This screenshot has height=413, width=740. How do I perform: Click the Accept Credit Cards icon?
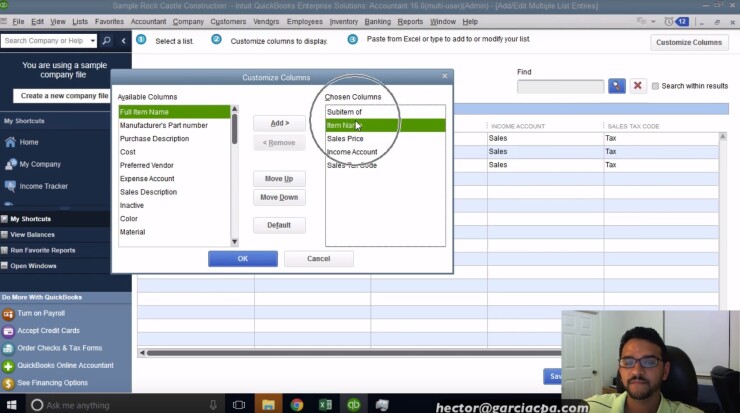point(8,331)
